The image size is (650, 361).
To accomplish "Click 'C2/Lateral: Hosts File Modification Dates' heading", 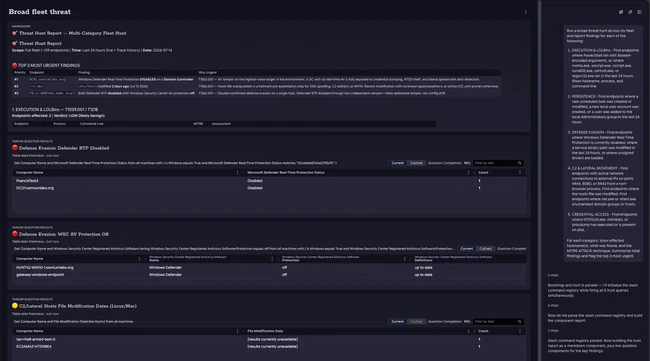I will 78,306.
